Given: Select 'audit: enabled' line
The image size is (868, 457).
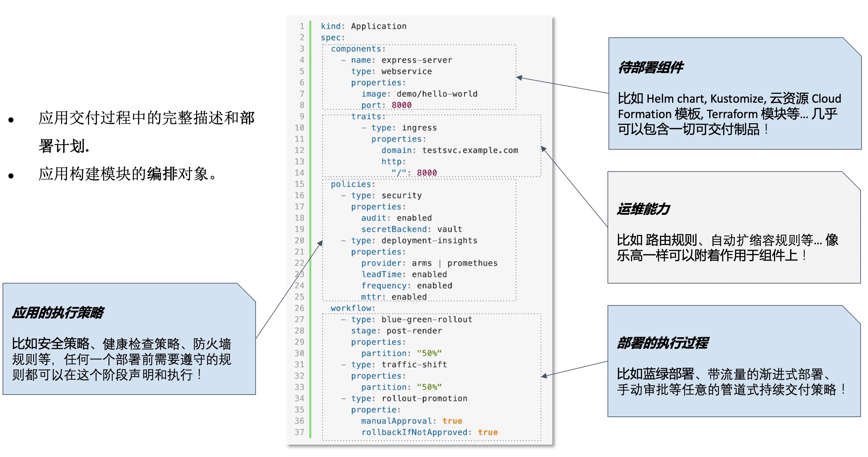Looking at the screenshot, I should point(396,218).
